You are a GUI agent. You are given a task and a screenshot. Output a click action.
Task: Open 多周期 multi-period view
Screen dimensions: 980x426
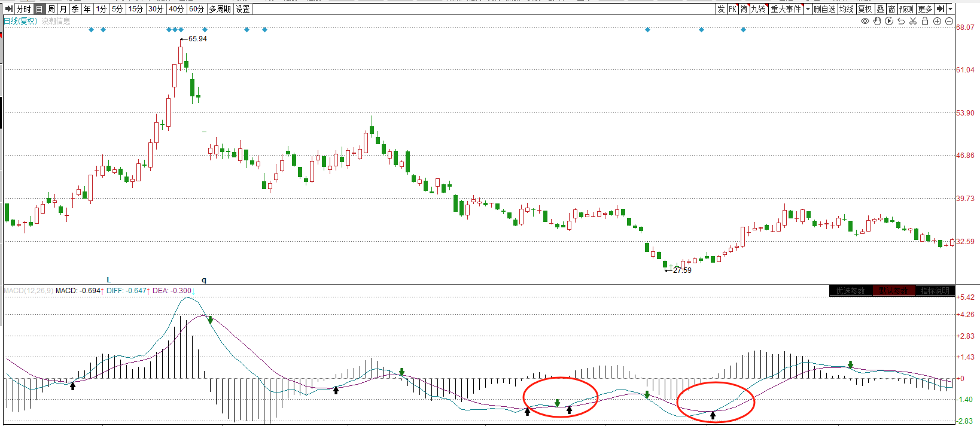(220, 9)
